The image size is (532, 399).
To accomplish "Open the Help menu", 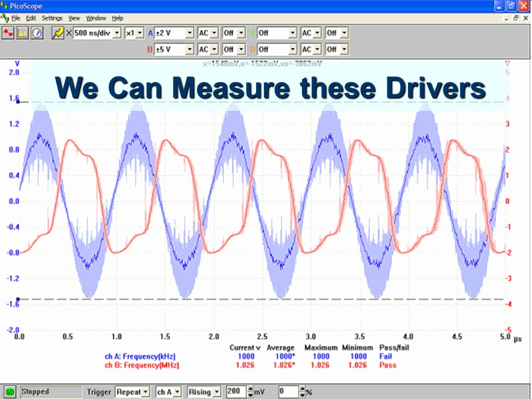I will pyautogui.click(x=117, y=18).
